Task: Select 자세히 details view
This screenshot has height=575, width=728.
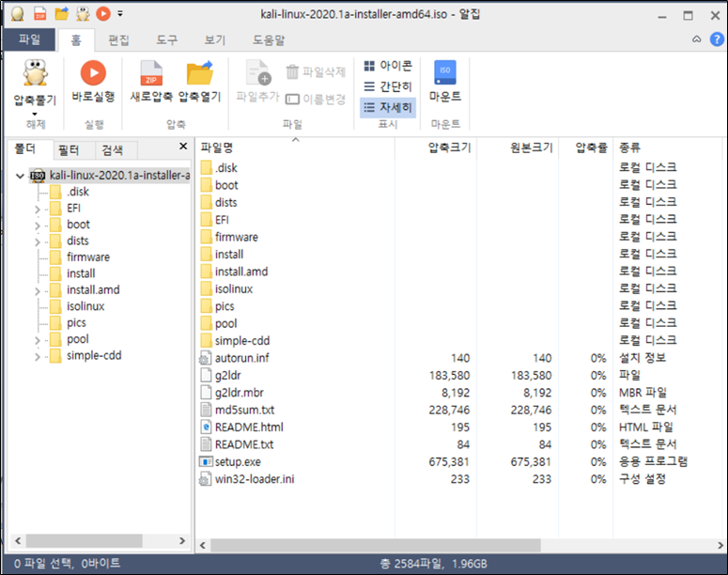Action: [x=388, y=107]
